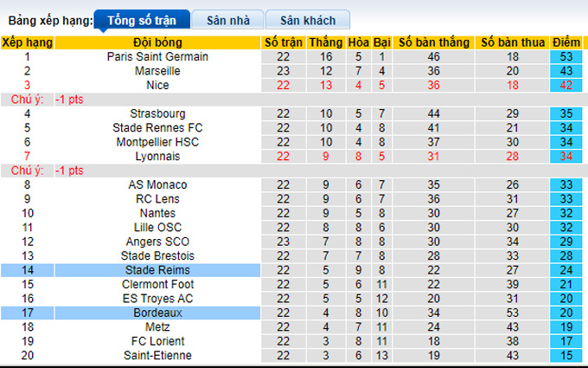Click the Nice team name

[x=157, y=85]
